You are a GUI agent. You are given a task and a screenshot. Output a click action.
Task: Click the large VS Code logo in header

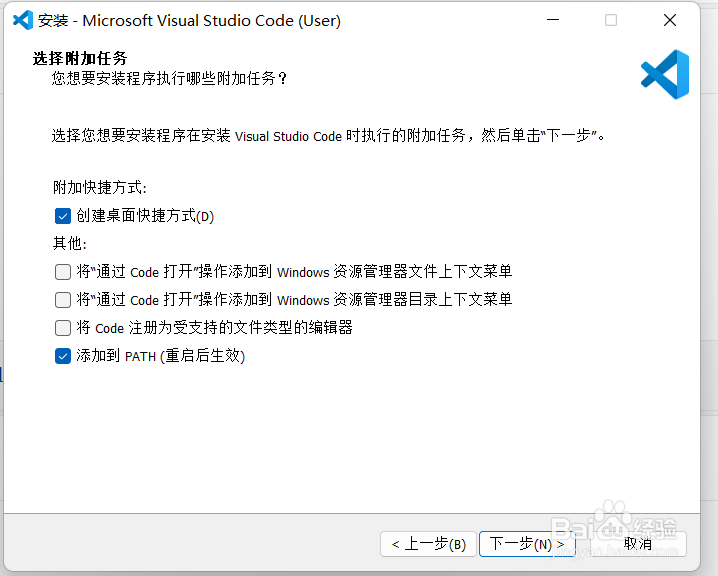pyautogui.click(x=665, y=74)
